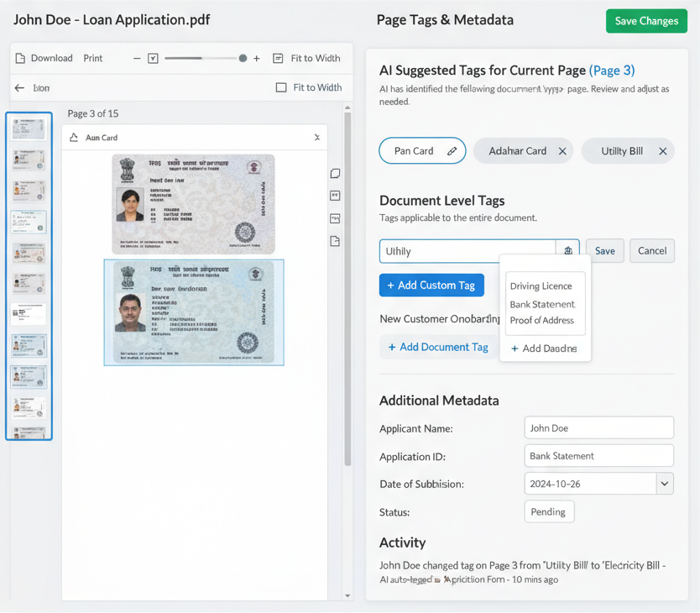Open tag suggestions from the tag input icon
The image size is (700, 613).
[x=568, y=251]
